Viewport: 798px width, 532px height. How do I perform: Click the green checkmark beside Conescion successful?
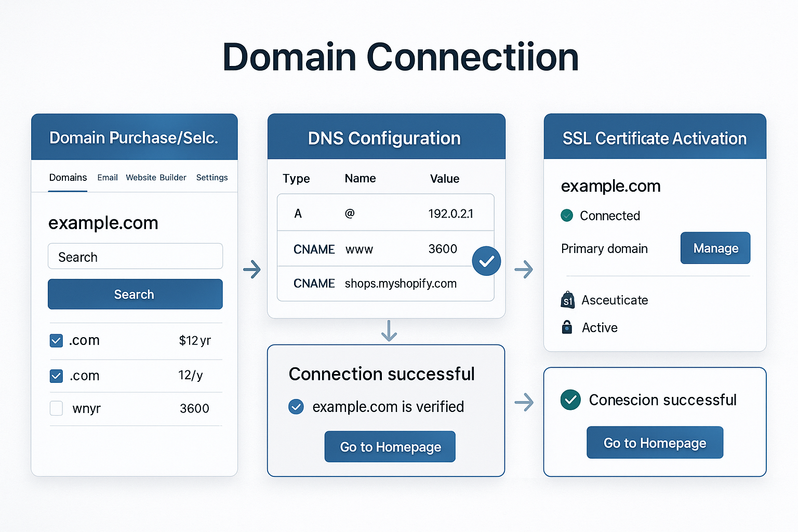click(570, 400)
